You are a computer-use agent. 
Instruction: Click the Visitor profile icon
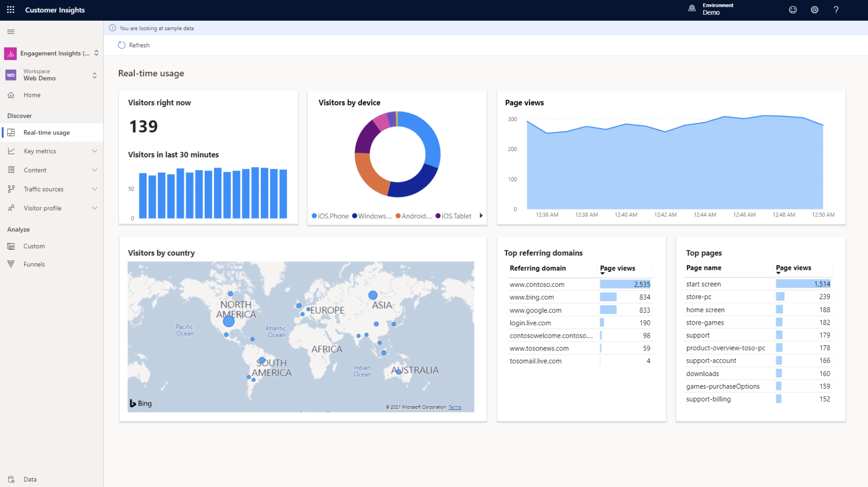pyautogui.click(x=11, y=208)
